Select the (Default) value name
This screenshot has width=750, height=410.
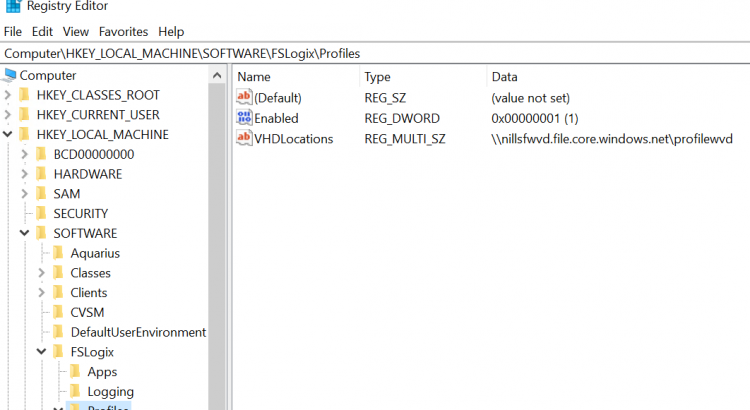tap(278, 98)
